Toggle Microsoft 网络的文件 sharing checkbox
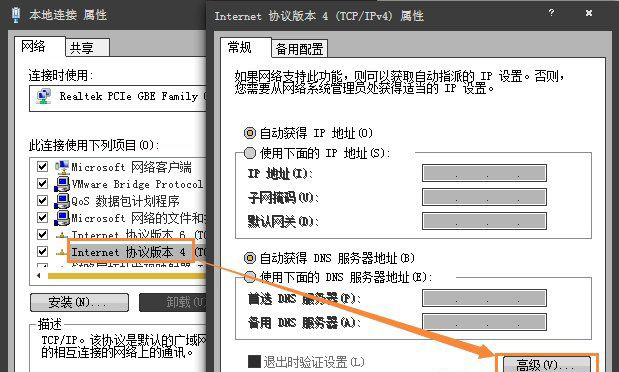This screenshot has height=372, width=619. pyautogui.click(x=42, y=218)
